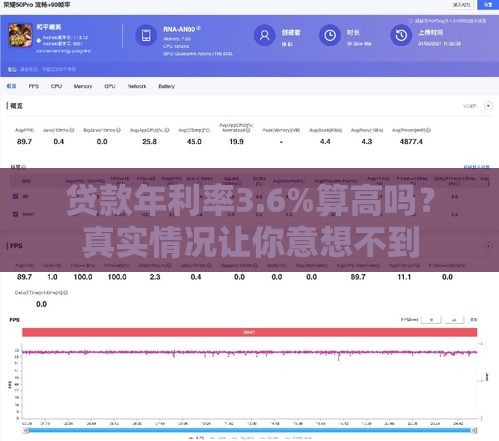
Task: Click the phone device icon
Action: tap(146, 35)
